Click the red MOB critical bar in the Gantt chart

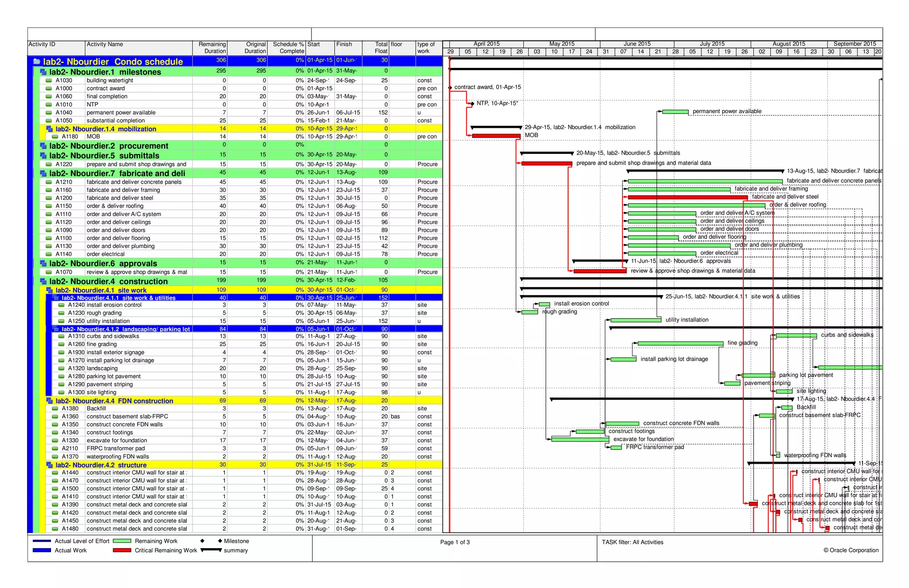click(496, 136)
